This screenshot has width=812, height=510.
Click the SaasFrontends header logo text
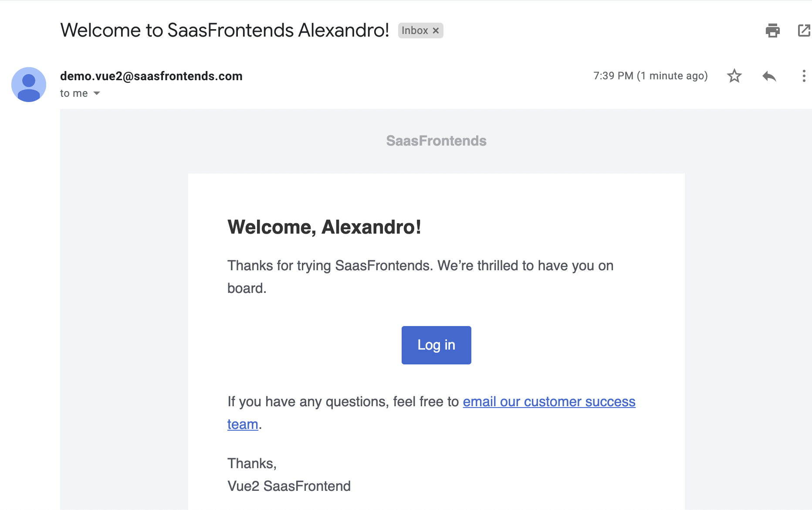[436, 141]
